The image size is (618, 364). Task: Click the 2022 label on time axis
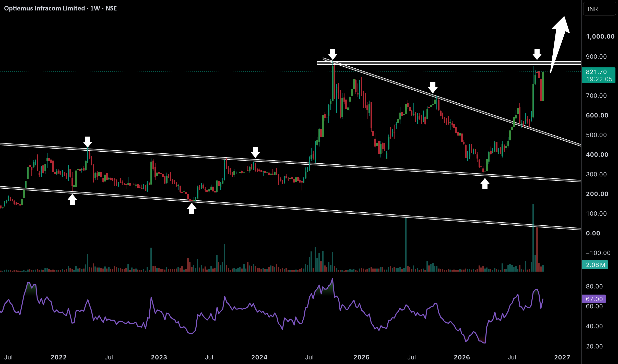[59, 357]
